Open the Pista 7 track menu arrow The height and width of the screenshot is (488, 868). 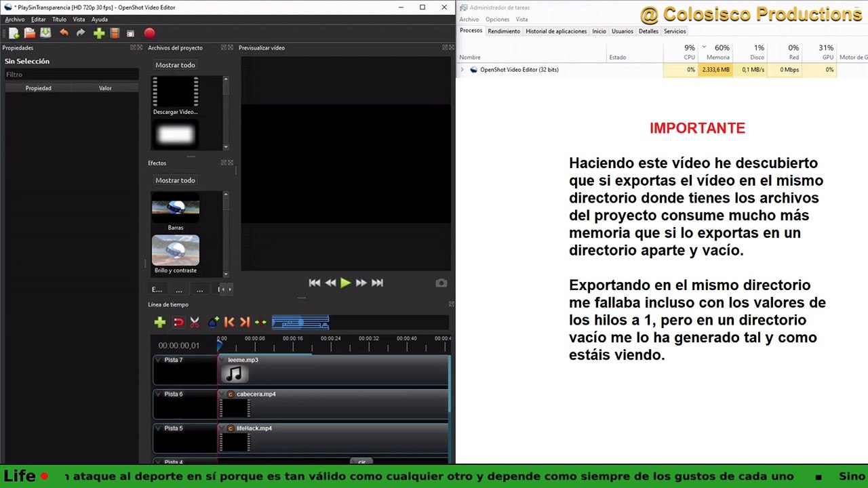tap(158, 360)
